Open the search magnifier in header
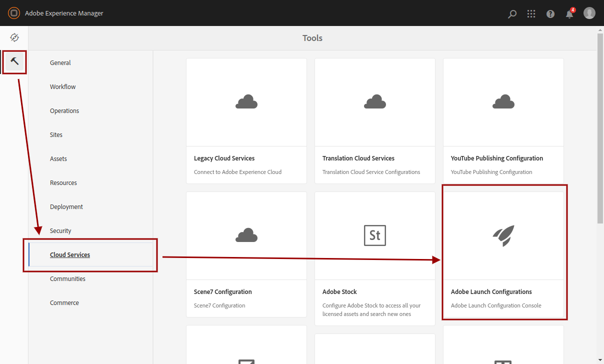This screenshot has height=364, width=604. (512, 14)
